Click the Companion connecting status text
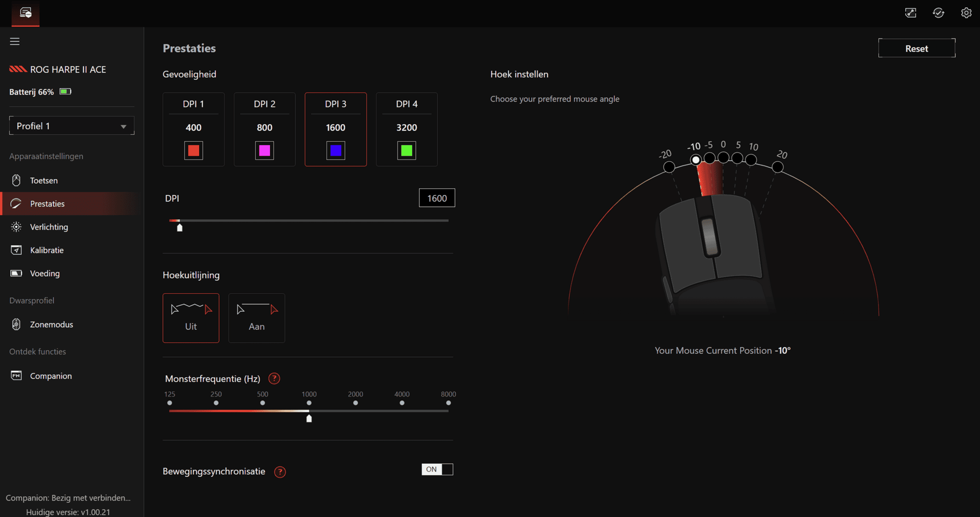 [x=68, y=498]
